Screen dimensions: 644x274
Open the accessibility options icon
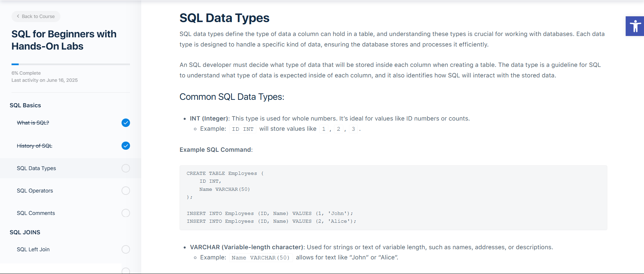tap(634, 26)
